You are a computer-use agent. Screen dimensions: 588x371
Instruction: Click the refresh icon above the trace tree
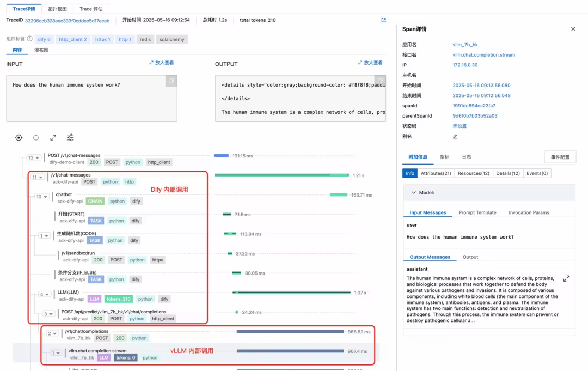point(36,138)
